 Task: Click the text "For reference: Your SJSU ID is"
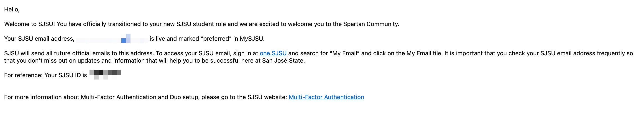coord(46,75)
